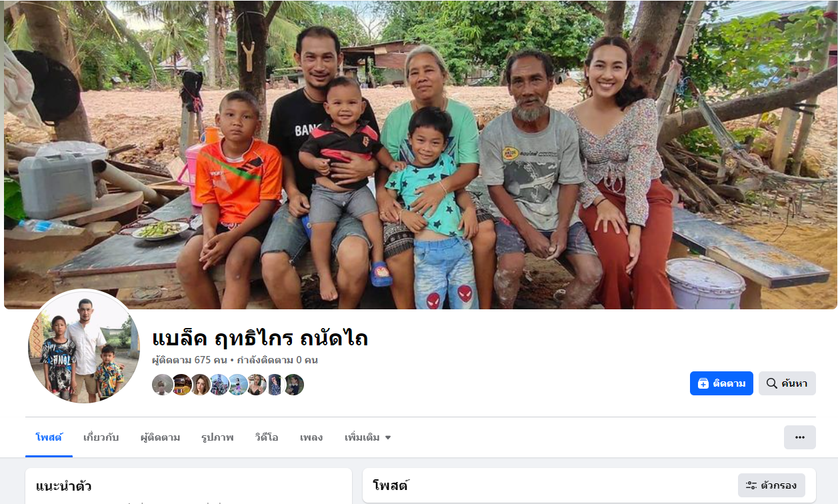
Task: Expand the เพิ่มเติม dropdown
Action: click(x=368, y=437)
